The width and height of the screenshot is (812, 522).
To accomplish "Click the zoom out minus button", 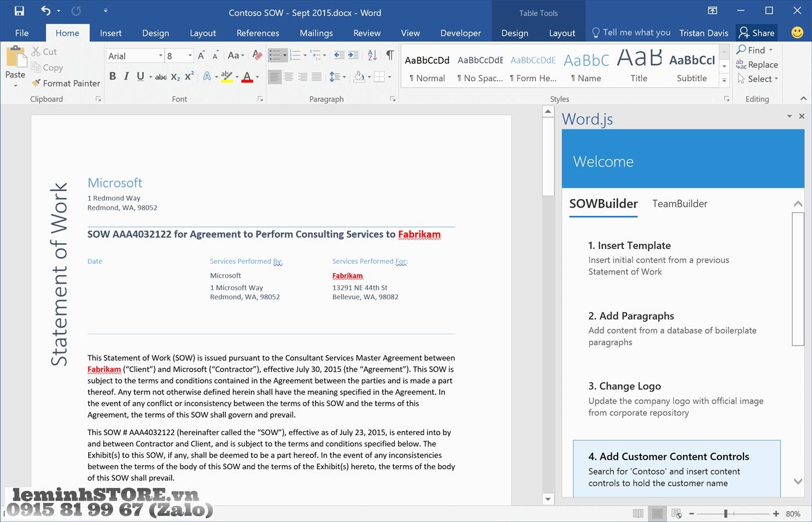I will [x=691, y=514].
